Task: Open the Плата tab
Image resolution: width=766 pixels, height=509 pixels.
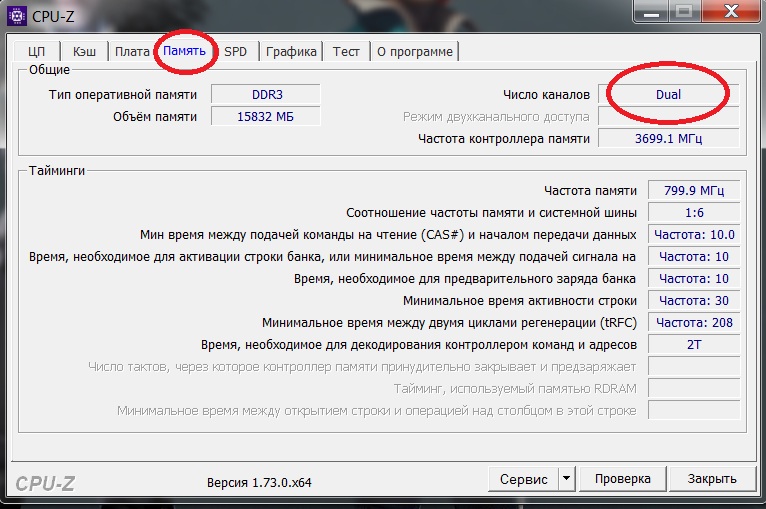Action: click(x=132, y=51)
